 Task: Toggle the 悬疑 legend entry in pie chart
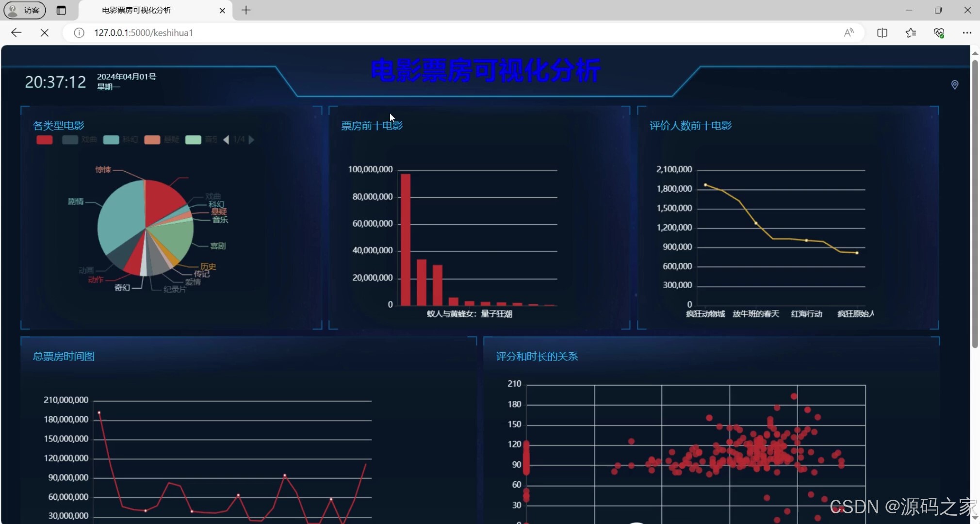162,140
